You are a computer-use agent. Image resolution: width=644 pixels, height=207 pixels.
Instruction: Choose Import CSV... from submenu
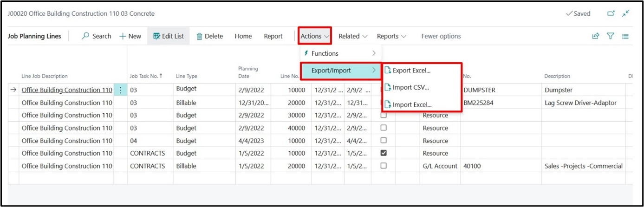[x=410, y=87]
